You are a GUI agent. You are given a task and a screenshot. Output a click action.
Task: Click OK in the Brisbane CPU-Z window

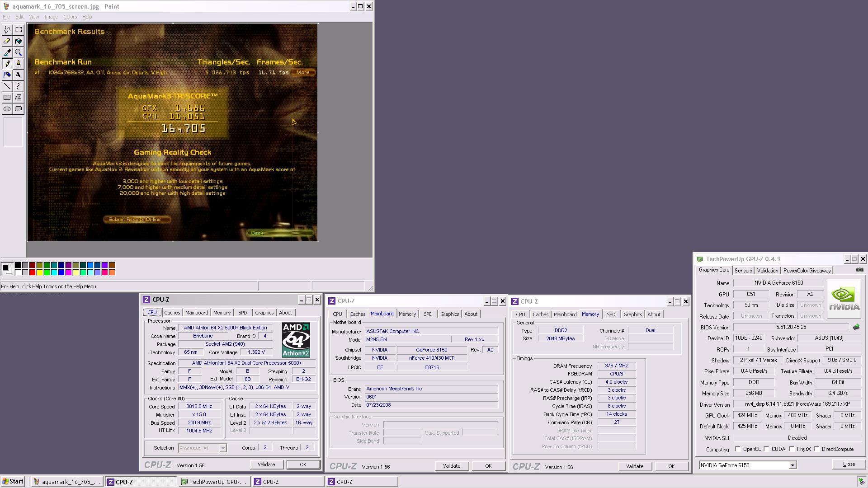click(303, 465)
